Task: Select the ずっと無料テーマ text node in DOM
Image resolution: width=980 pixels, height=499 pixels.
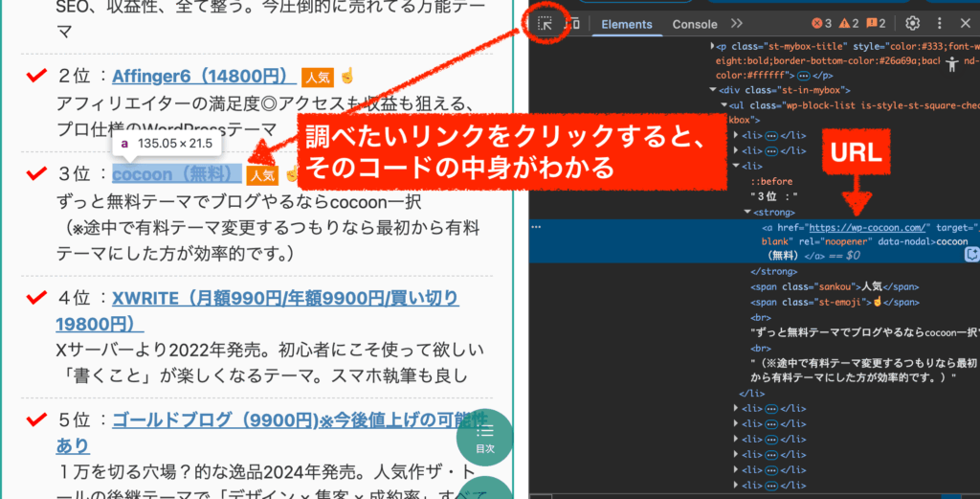Action: (x=864, y=332)
